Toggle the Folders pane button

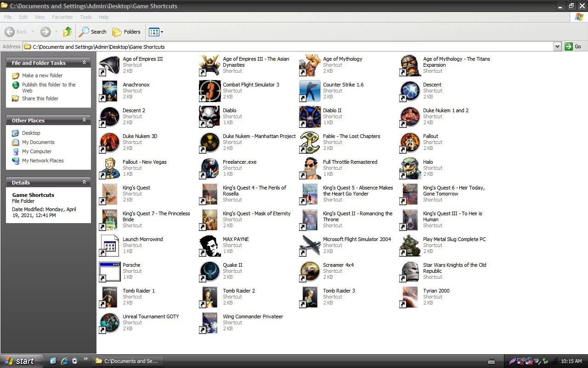click(126, 32)
